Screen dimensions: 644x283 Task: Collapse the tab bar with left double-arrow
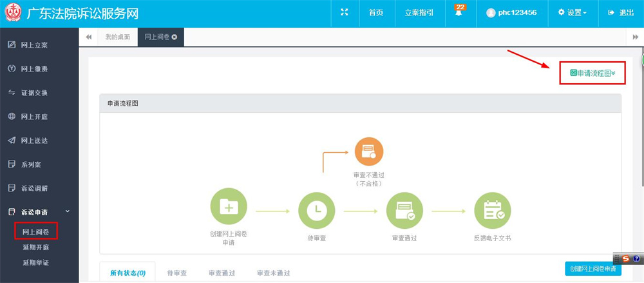tap(88, 37)
